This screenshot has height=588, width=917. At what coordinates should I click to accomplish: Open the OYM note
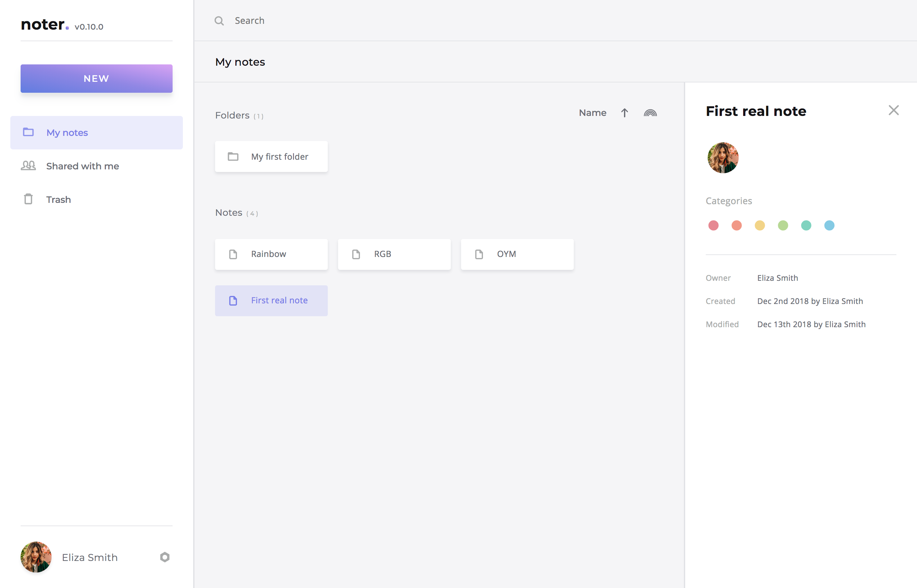click(517, 254)
